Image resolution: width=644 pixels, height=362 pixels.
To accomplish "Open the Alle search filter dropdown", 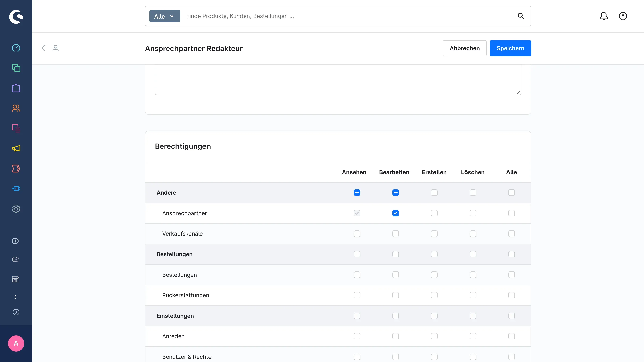I will pyautogui.click(x=164, y=16).
